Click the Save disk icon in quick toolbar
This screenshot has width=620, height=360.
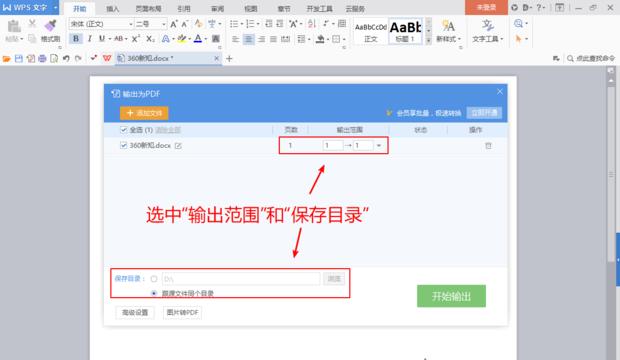point(19,59)
